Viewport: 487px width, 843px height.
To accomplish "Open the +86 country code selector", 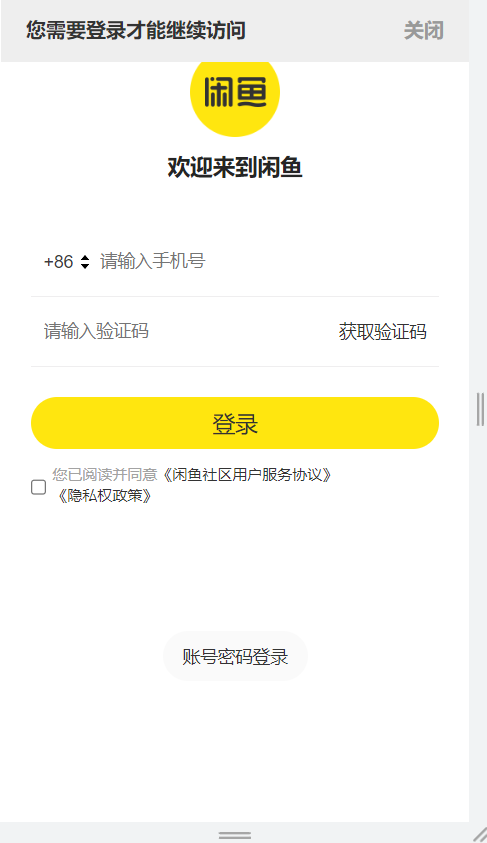I will (x=67, y=262).
